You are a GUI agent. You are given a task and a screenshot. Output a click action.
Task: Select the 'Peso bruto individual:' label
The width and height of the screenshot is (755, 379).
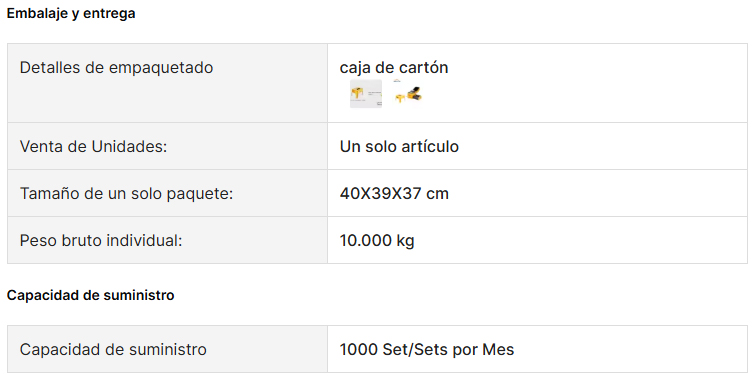click(101, 240)
